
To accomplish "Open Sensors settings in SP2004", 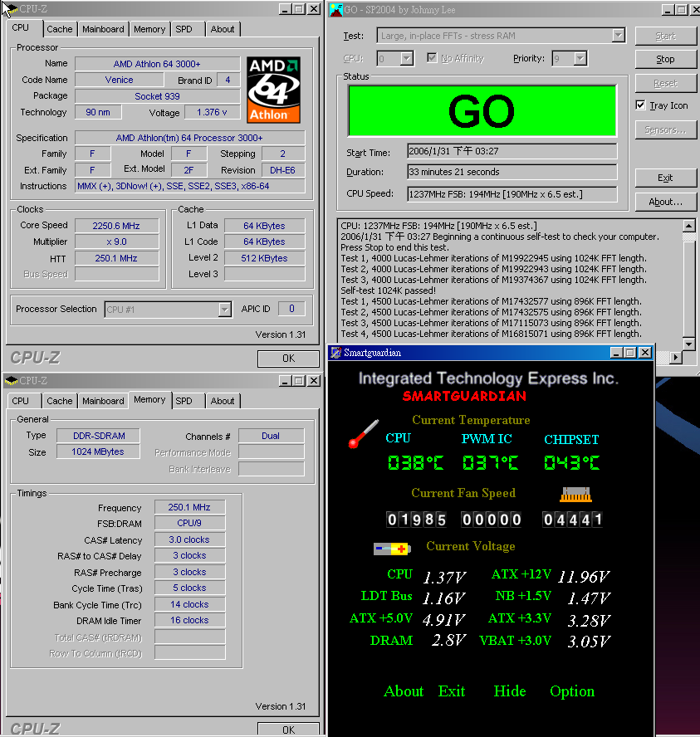I will pyautogui.click(x=665, y=129).
